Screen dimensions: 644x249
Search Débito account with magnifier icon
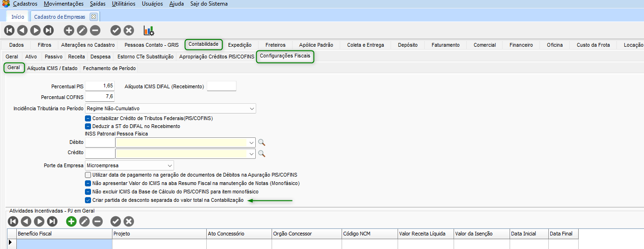coord(262,142)
